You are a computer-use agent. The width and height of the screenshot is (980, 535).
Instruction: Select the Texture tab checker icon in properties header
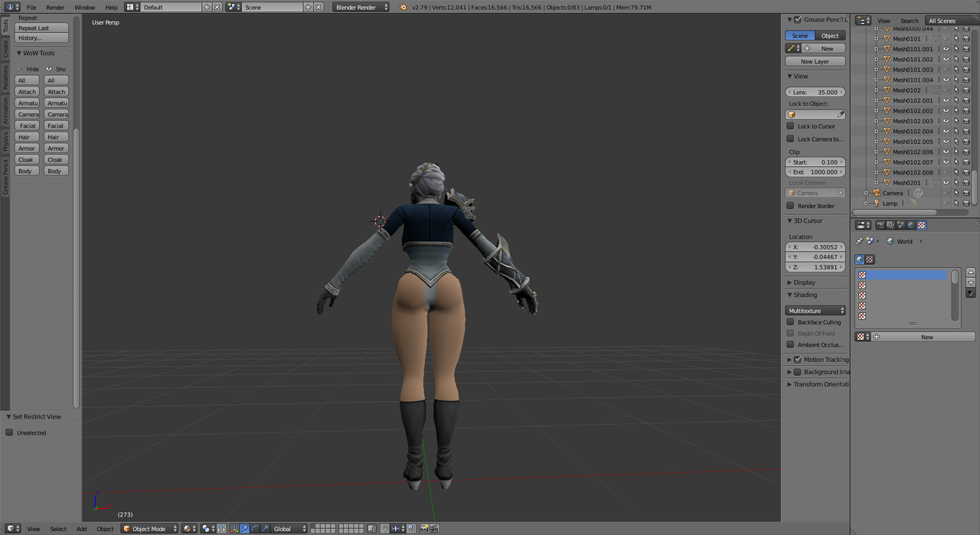click(921, 225)
